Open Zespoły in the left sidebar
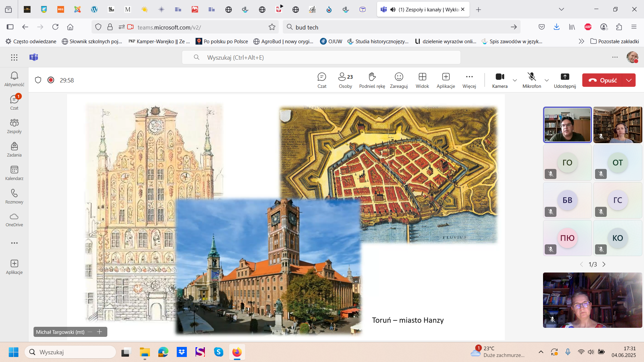644x362 pixels. pos(14,126)
